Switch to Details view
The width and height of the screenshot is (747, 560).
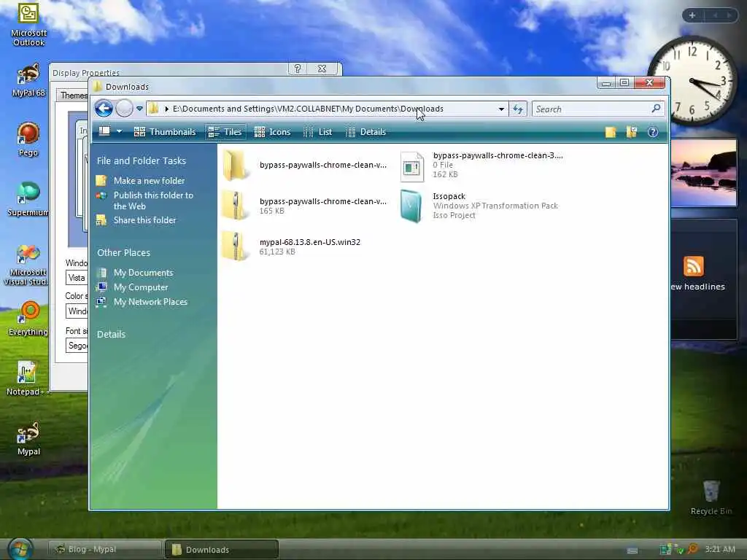click(x=365, y=132)
